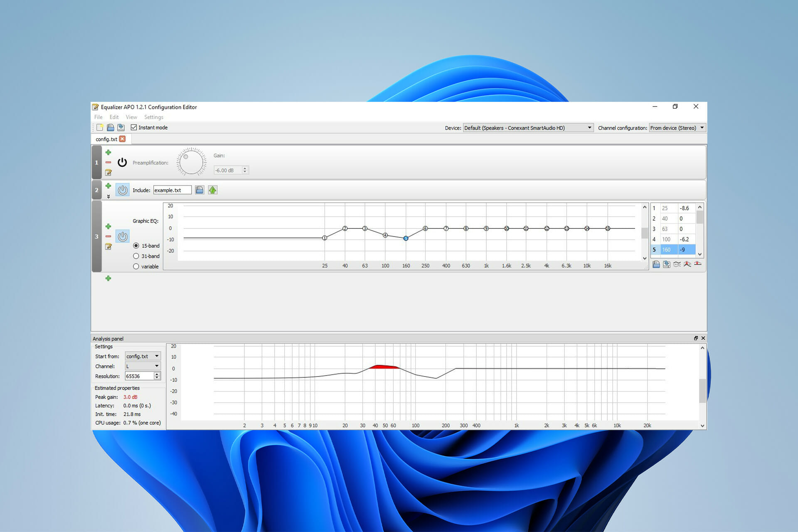Close the config.txt tab
Image resolution: width=798 pixels, height=532 pixels.
122,139
